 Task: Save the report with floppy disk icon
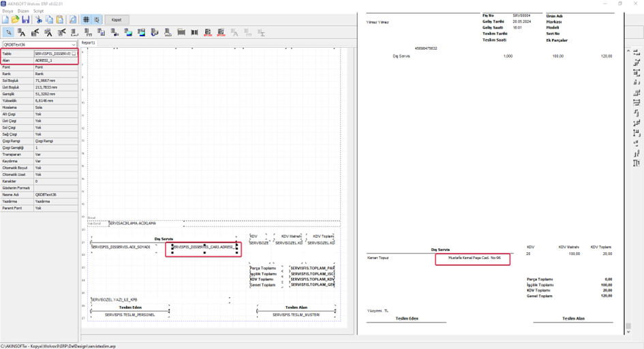(25, 20)
